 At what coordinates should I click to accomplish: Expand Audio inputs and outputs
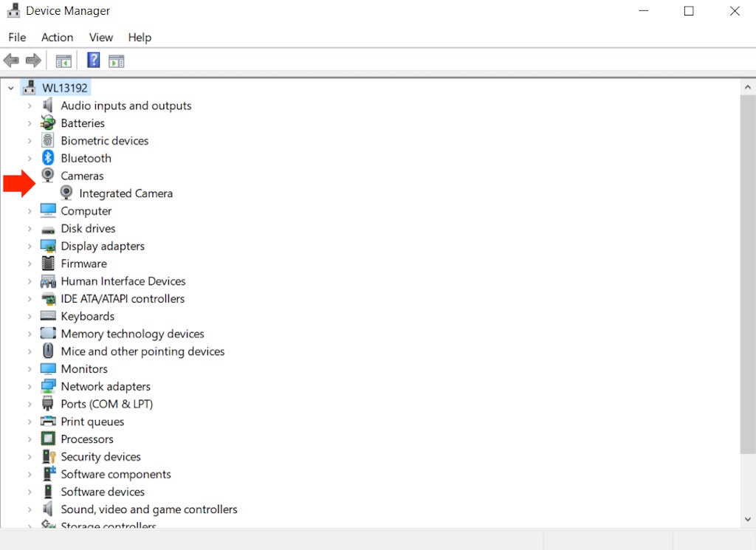[x=30, y=106]
